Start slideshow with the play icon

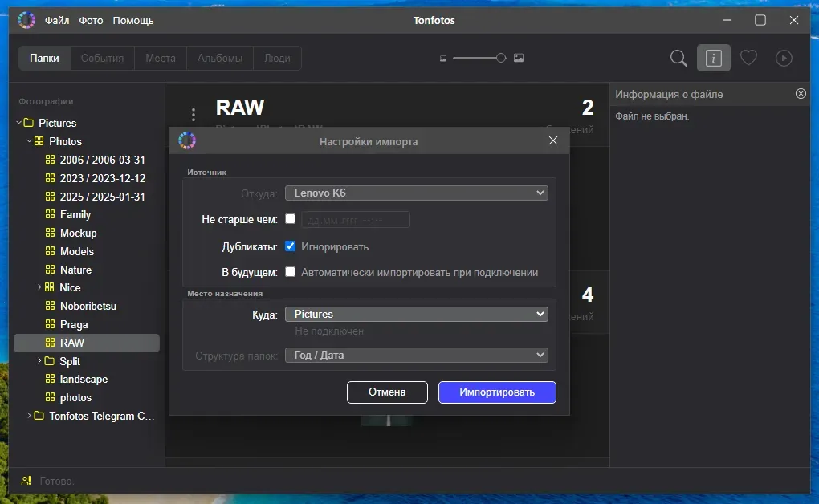[784, 58]
